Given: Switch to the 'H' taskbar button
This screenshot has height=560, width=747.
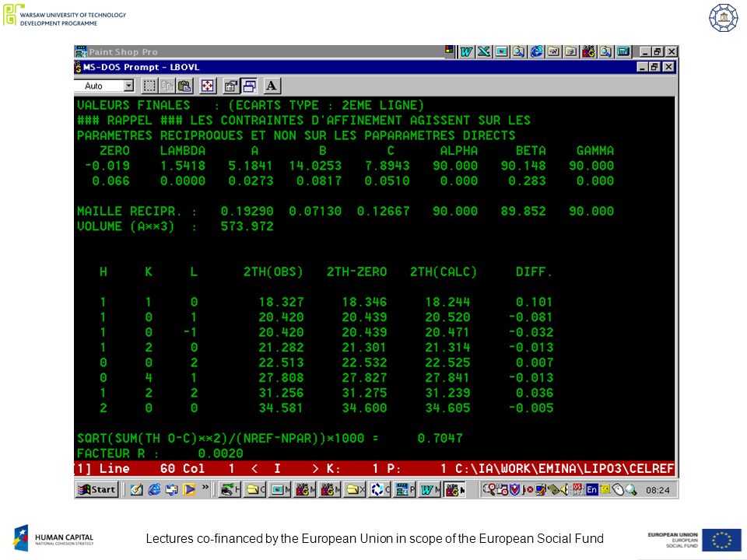Looking at the screenshot, I should point(230,489).
